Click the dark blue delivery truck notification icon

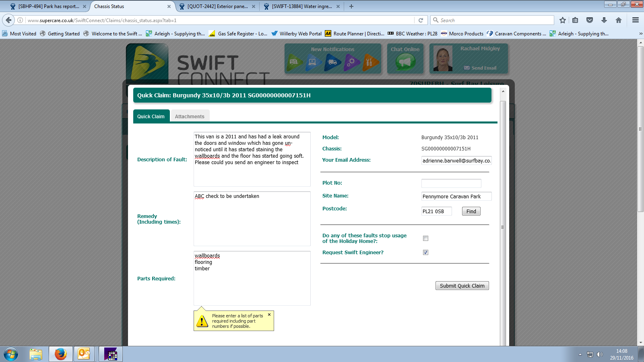[x=333, y=62]
